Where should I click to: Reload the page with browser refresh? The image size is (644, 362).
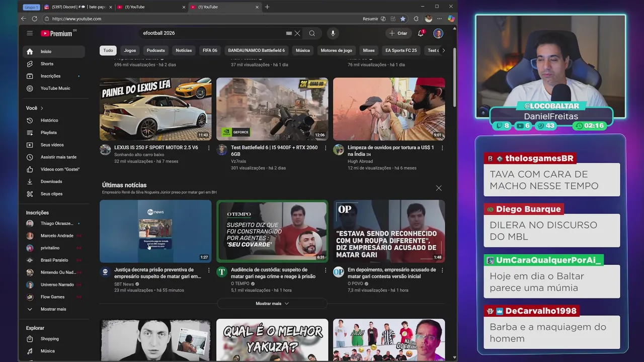click(34, 19)
